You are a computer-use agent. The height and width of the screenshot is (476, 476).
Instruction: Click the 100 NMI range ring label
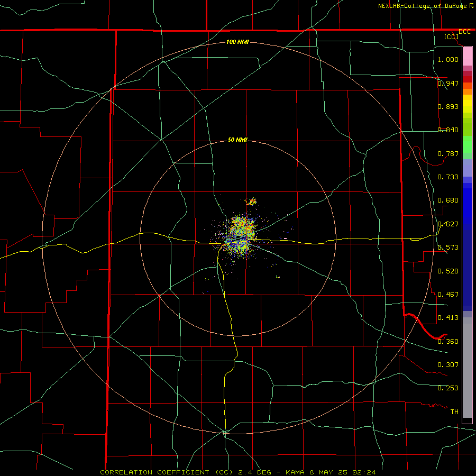pos(237,42)
